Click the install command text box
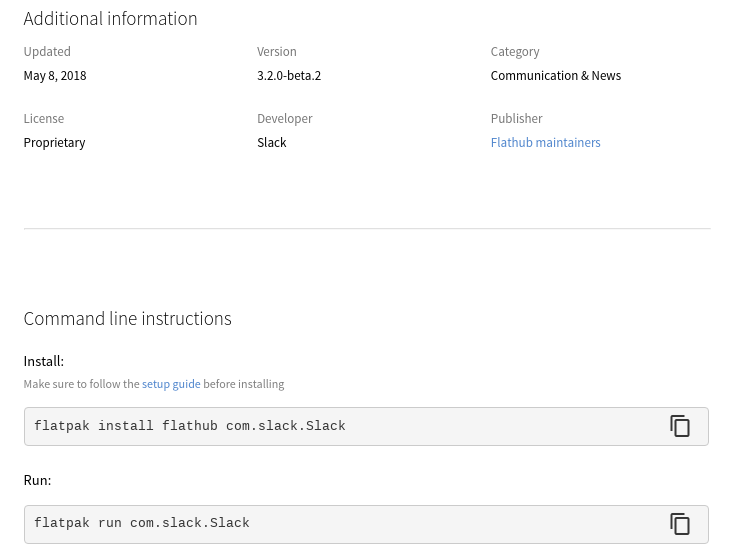Screen dimensions: 736x558 click(366, 426)
